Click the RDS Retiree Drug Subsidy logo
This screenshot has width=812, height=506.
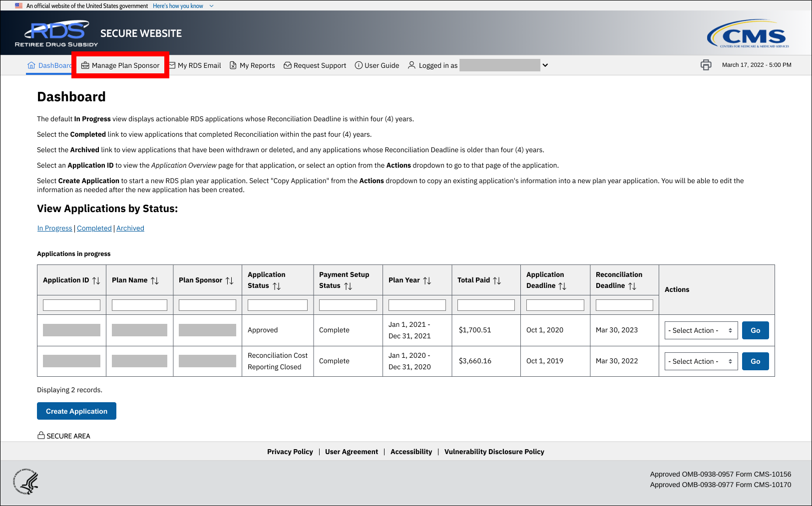[57, 33]
